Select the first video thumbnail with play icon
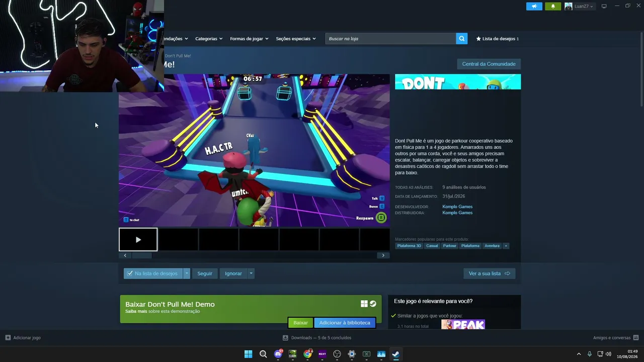The height and width of the screenshot is (362, 644). point(138,240)
